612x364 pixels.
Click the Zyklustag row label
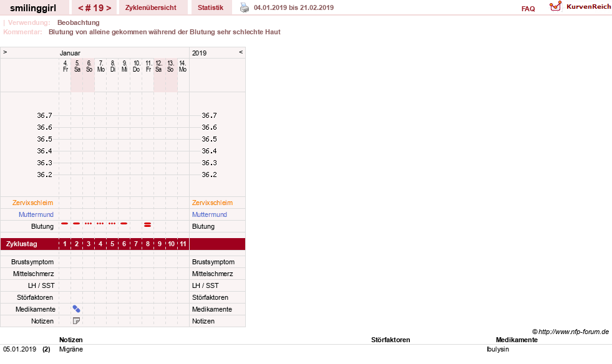click(x=21, y=244)
